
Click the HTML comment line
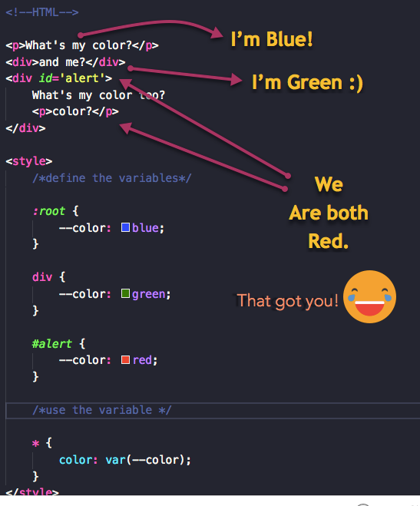pos(42,12)
